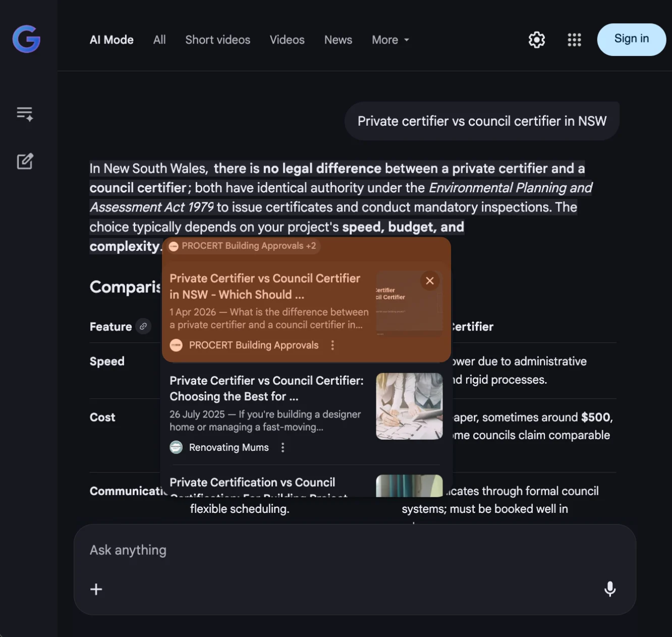Click the Sign in button
Viewport: 672px width, 637px height.
[x=631, y=39]
